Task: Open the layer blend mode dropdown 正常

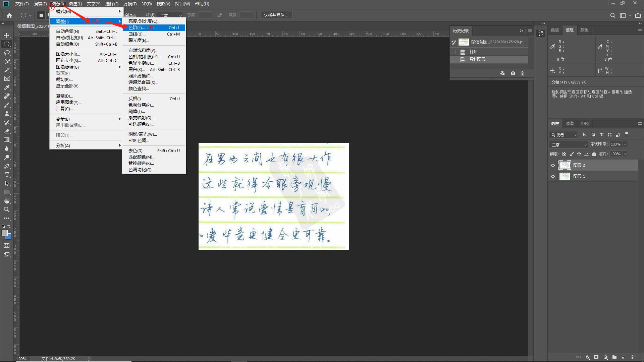Action: click(569, 145)
